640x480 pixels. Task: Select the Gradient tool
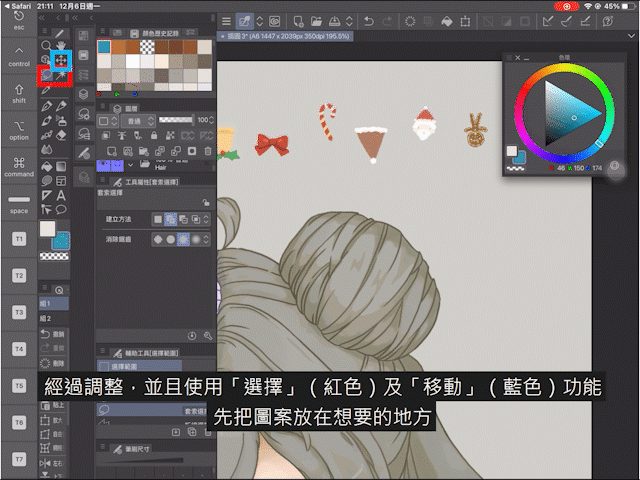61,166
